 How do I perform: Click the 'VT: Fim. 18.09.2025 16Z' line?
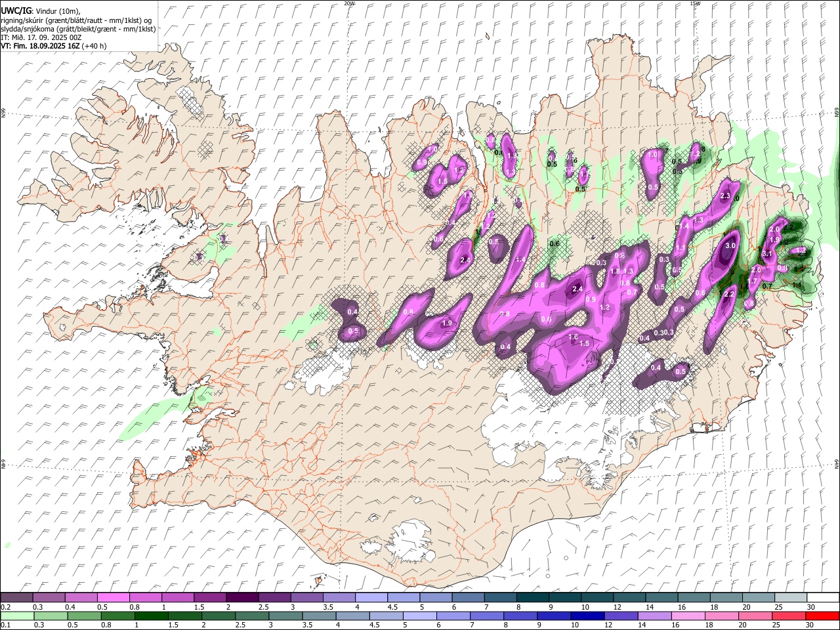(x=53, y=46)
